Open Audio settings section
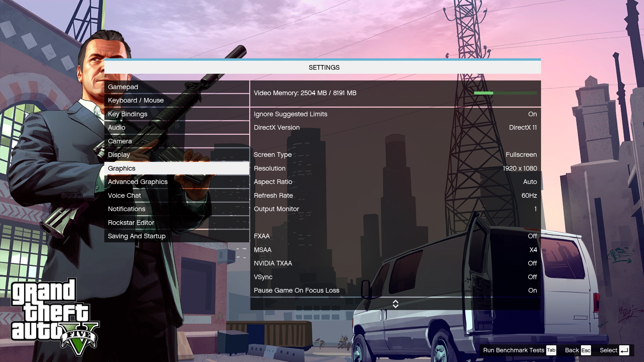Image resolution: width=644 pixels, height=362 pixels. click(116, 127)
